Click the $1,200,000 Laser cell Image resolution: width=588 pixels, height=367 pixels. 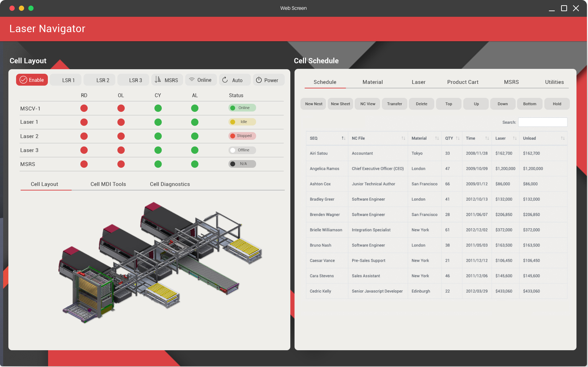coord(505,169)
